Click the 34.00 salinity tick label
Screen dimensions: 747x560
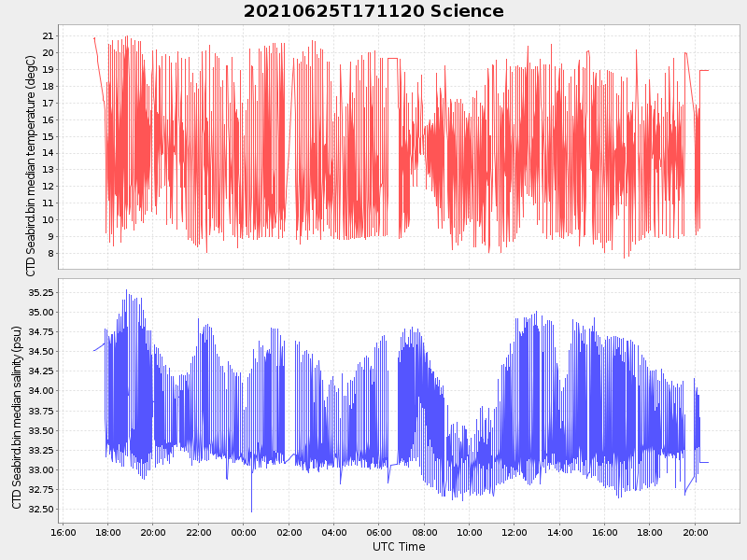coord(40,391)
